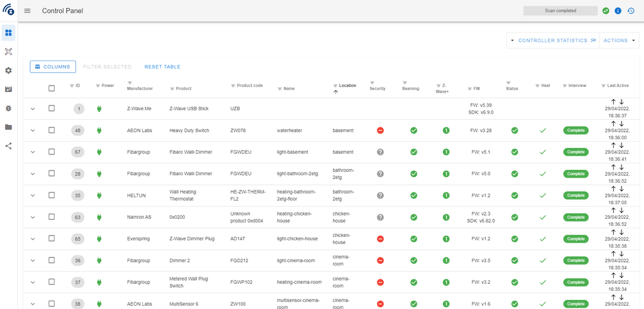
Task: Check the box for node 48 waterheater
Action: pos(52,131)
